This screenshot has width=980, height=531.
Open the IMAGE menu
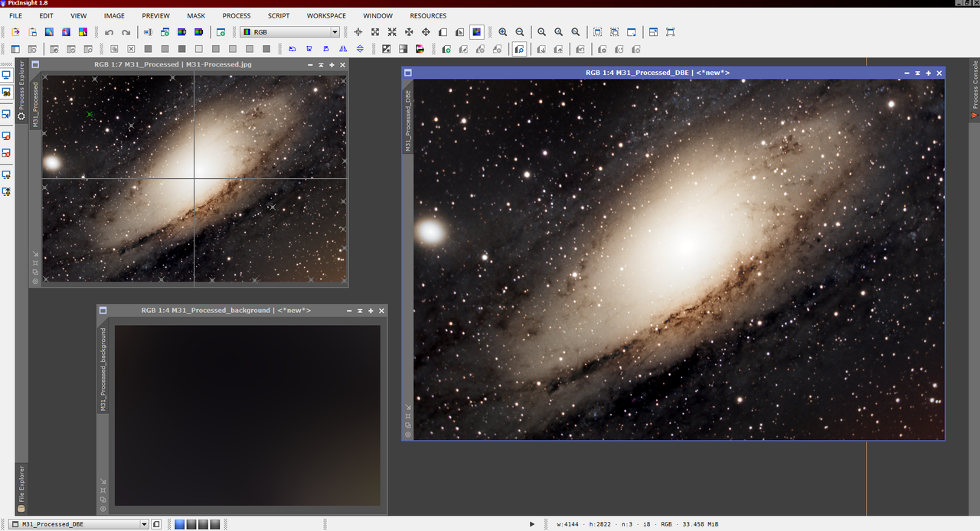[x=114, y=15]
